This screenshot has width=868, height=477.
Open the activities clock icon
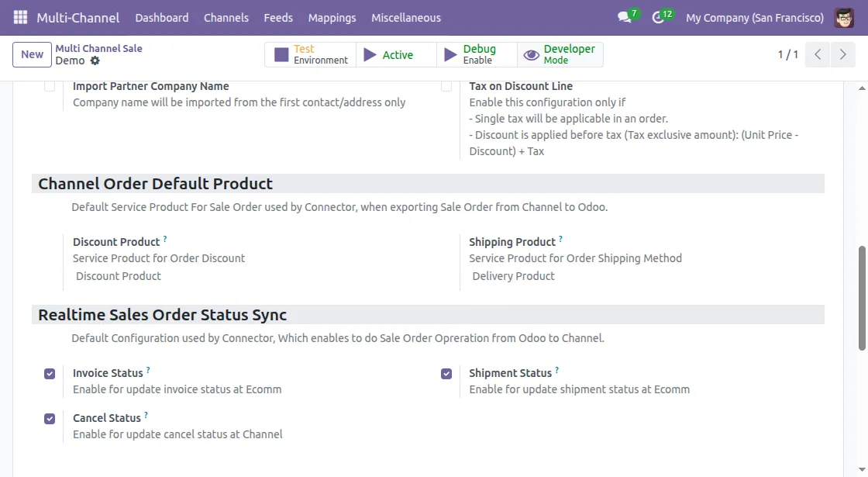click(x=658, y=17)
